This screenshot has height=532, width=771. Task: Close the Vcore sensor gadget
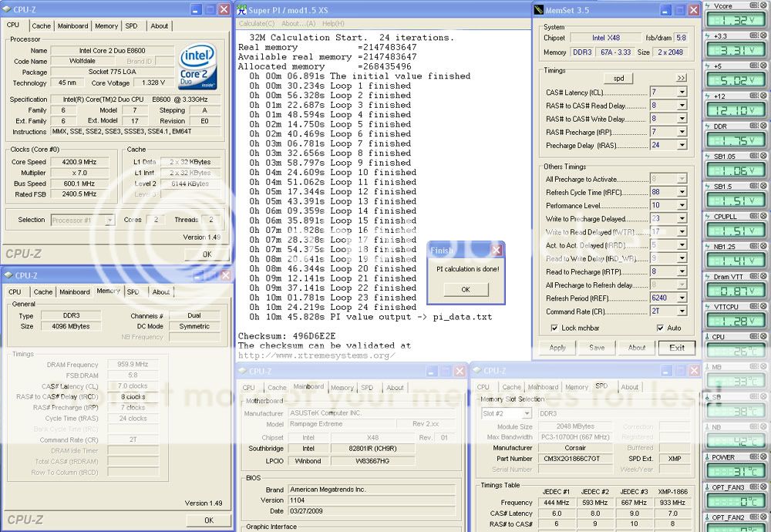[763, 5]
